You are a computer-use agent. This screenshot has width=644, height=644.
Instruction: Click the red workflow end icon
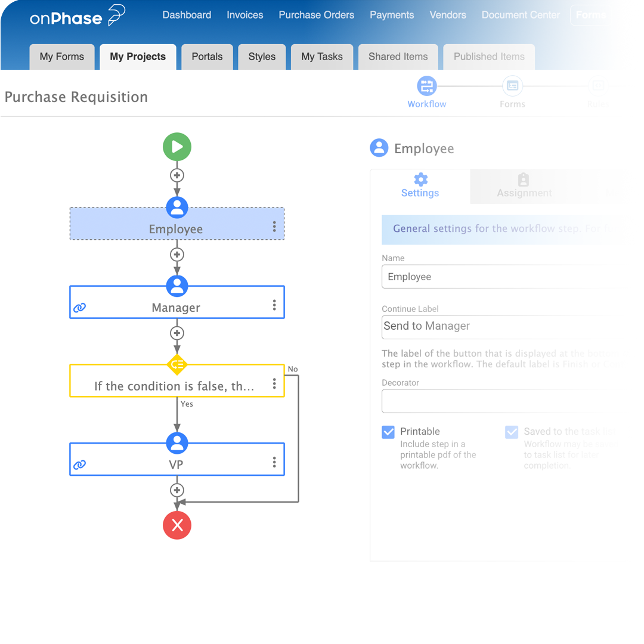(x=177, y=525)
